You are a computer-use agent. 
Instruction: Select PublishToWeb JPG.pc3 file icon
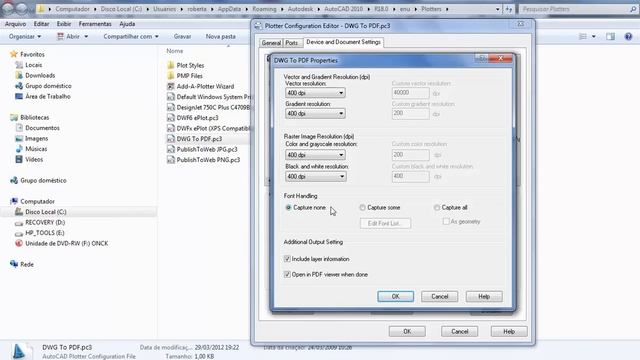click(171, 149)
